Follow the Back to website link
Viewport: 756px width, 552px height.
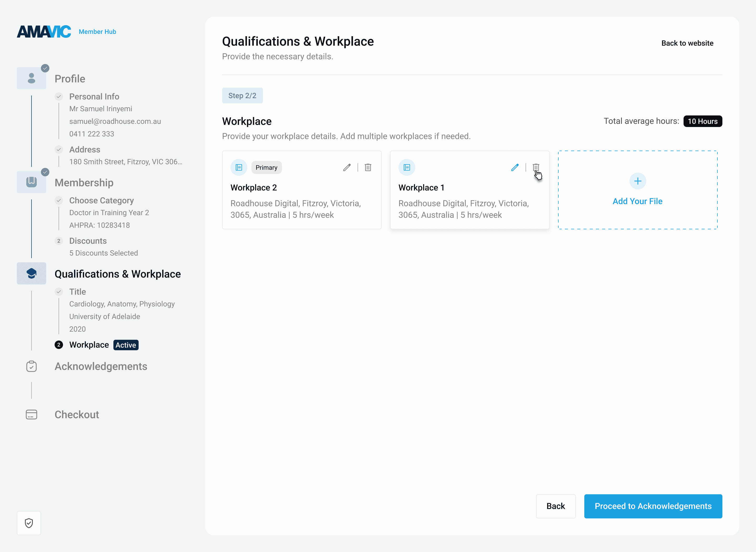tap(687, 43)
